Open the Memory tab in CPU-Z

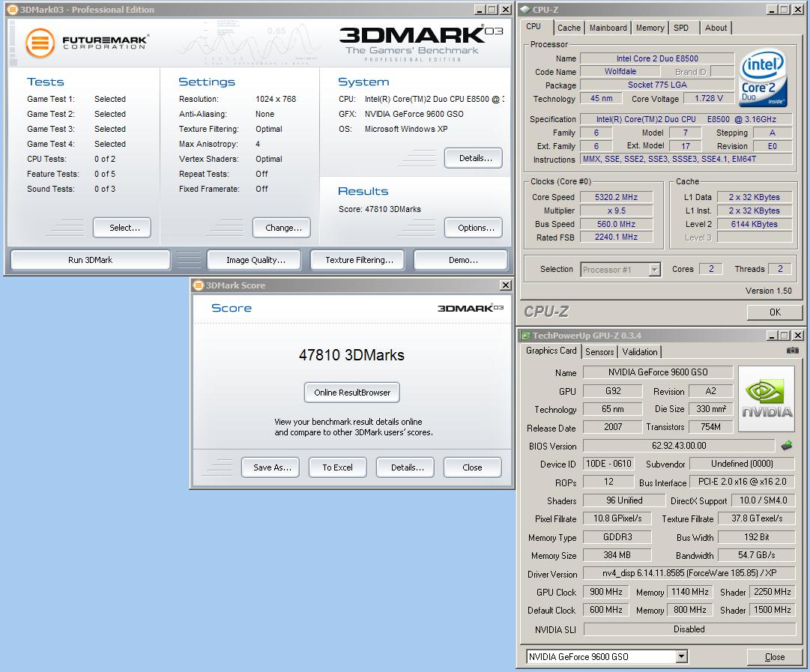click(650, 28)
